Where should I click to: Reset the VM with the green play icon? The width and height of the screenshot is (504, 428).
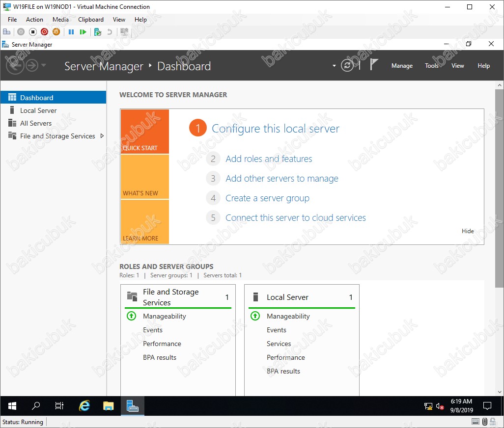[83, 32]
